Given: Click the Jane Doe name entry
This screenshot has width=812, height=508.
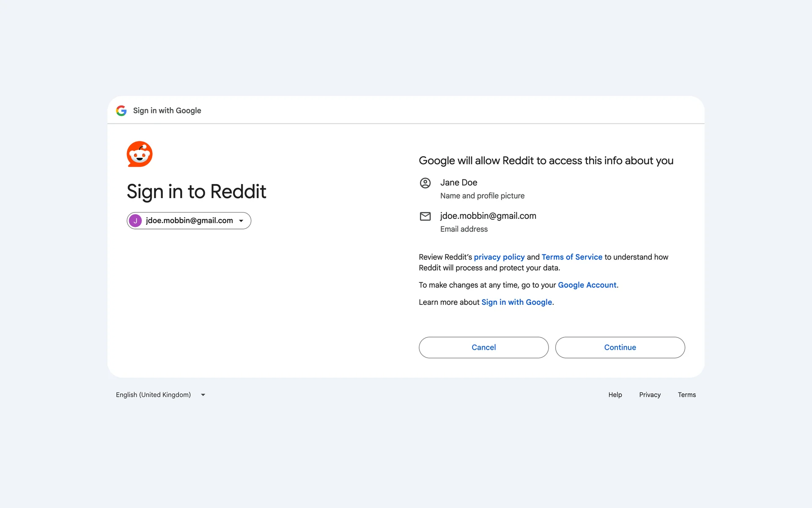Looking at the screenshot, I should click(458, 182).
